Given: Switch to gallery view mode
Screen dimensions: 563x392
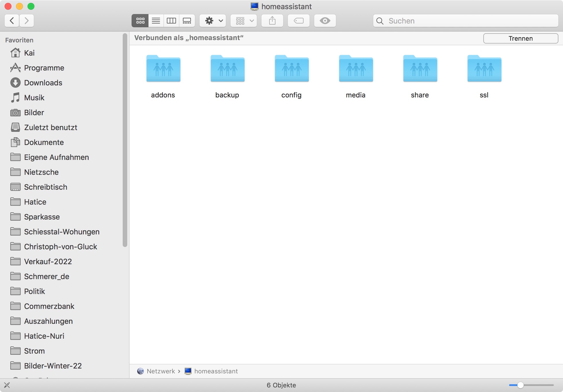Looking at the screenshot, I should (x=187, y=21).
